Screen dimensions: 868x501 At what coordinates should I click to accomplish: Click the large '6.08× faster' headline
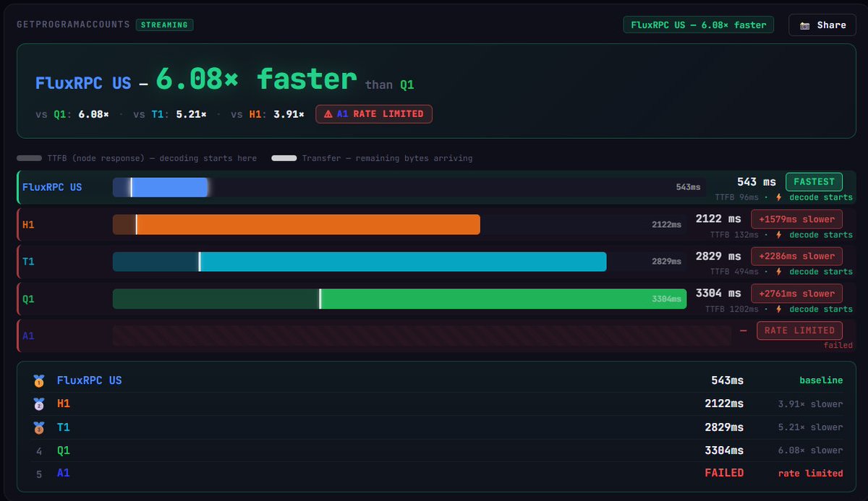(x=256, y=78)
